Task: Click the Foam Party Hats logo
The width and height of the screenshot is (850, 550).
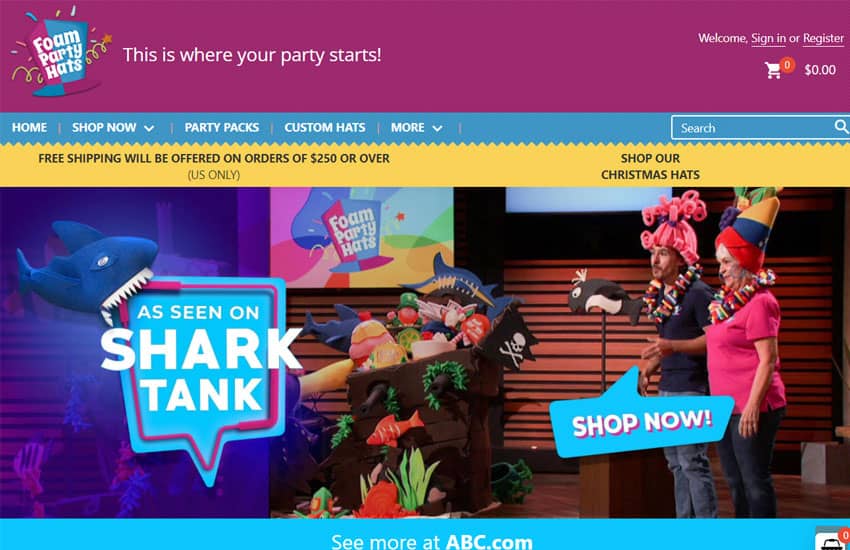Action: click(61, 53)
